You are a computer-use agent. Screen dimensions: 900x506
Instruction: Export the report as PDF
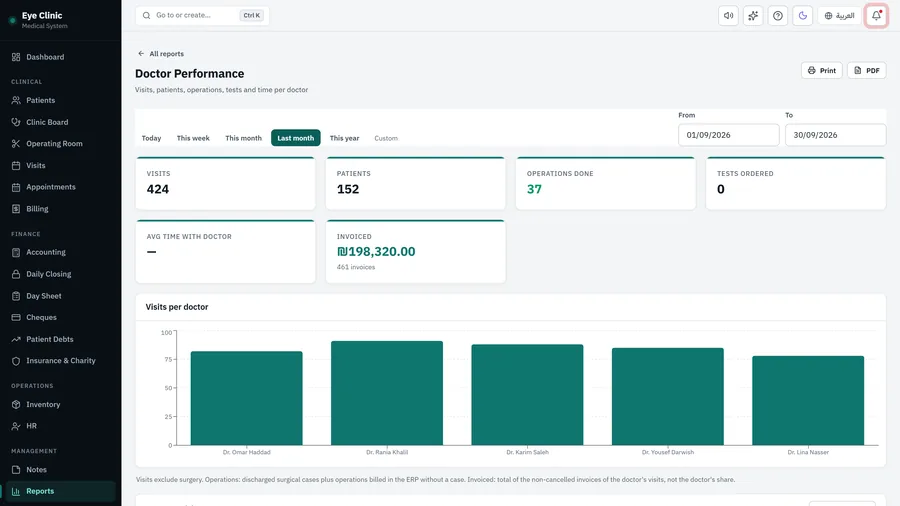867,71
